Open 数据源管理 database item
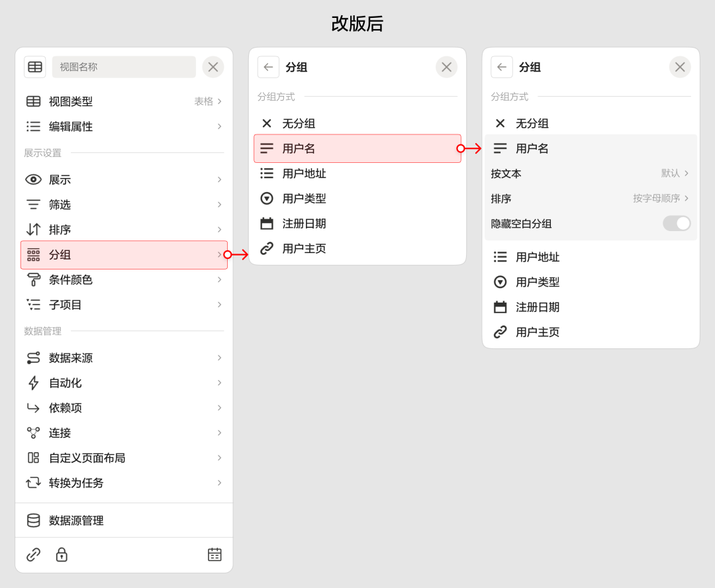This screenshot has width=715, height=588. coord(76,520)
